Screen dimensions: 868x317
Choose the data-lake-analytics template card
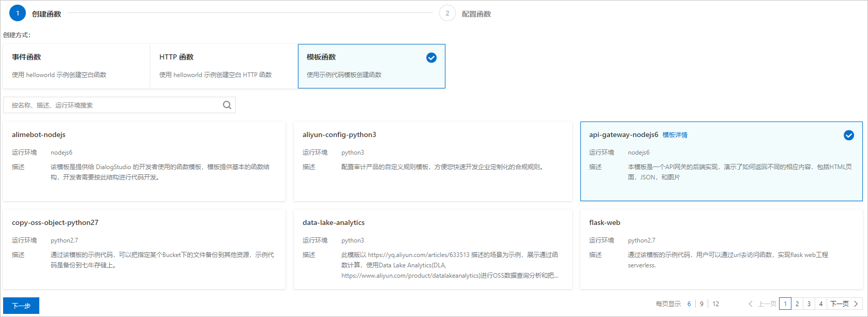click(x=433, y=249)
